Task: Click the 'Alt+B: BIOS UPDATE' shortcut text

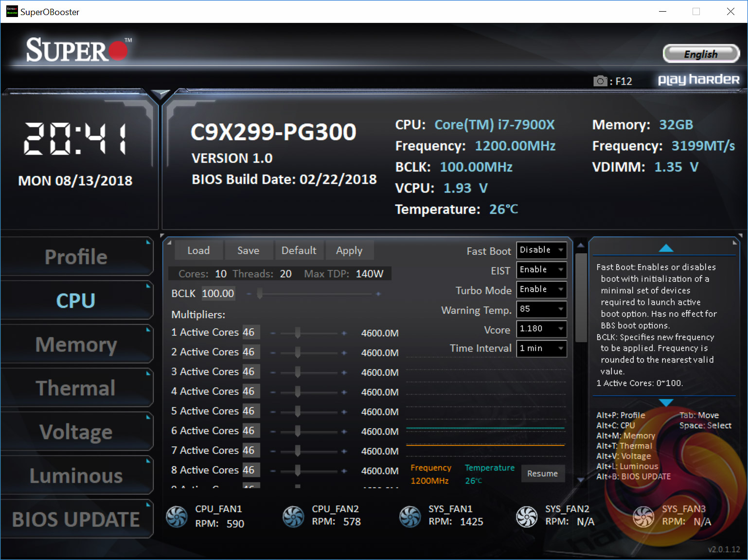Action: pyautogui.click(x=633, y=476)
